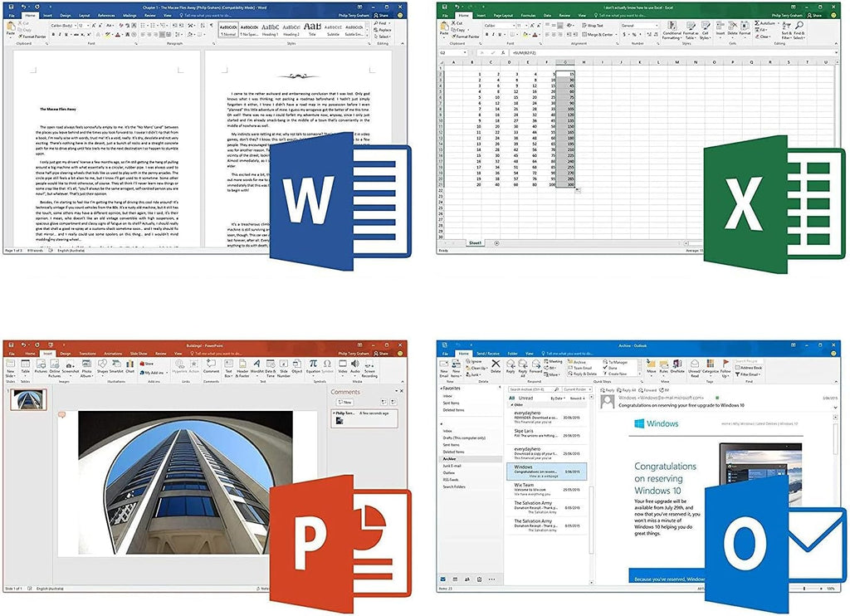Click Format Painter in Word
The image size is (850, 616).
coord(32,37)
